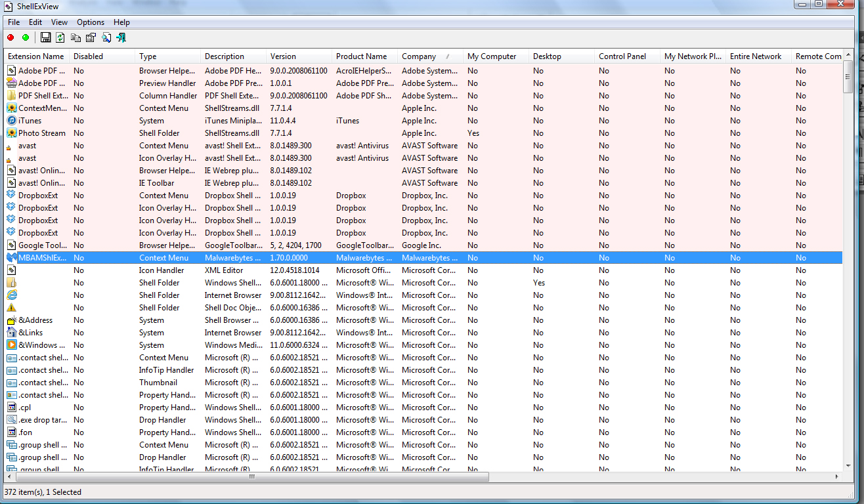Click the Desktop column header
Viewport: 864px width, 504px height.
pyautogui.click(x=562, y=56)
